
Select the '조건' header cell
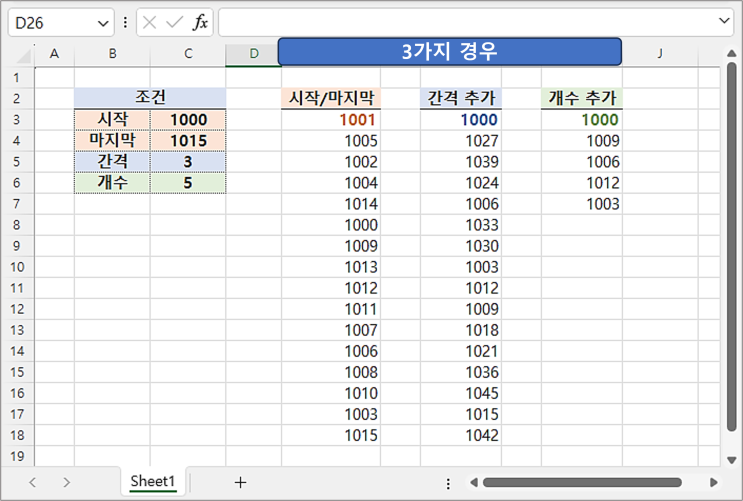[x=150, y=98]
